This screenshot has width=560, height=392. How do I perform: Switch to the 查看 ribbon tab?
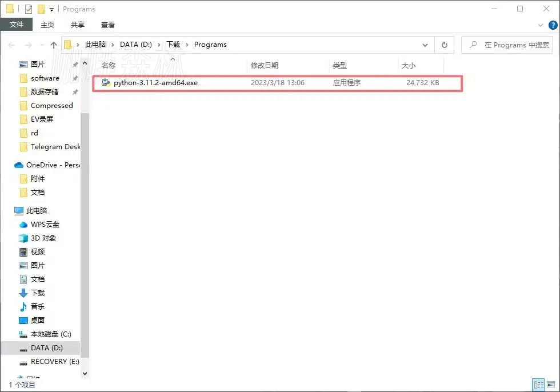click(108, 25)
